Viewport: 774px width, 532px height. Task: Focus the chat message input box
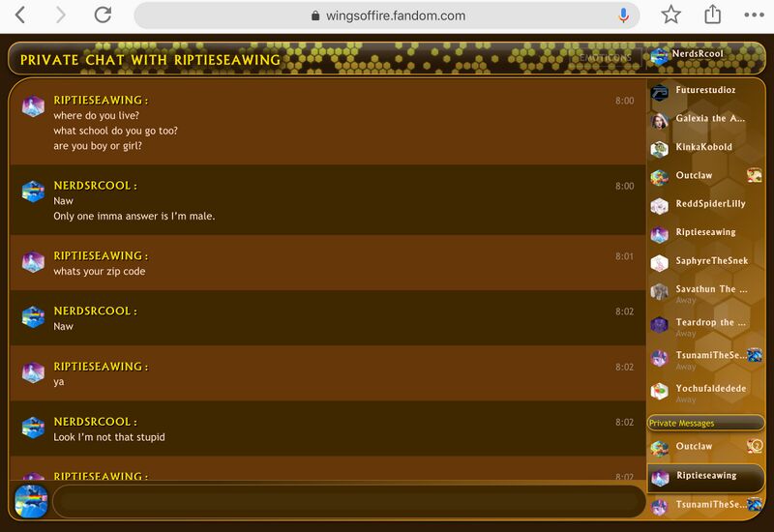pyautogui.click(x=348, y=500)
